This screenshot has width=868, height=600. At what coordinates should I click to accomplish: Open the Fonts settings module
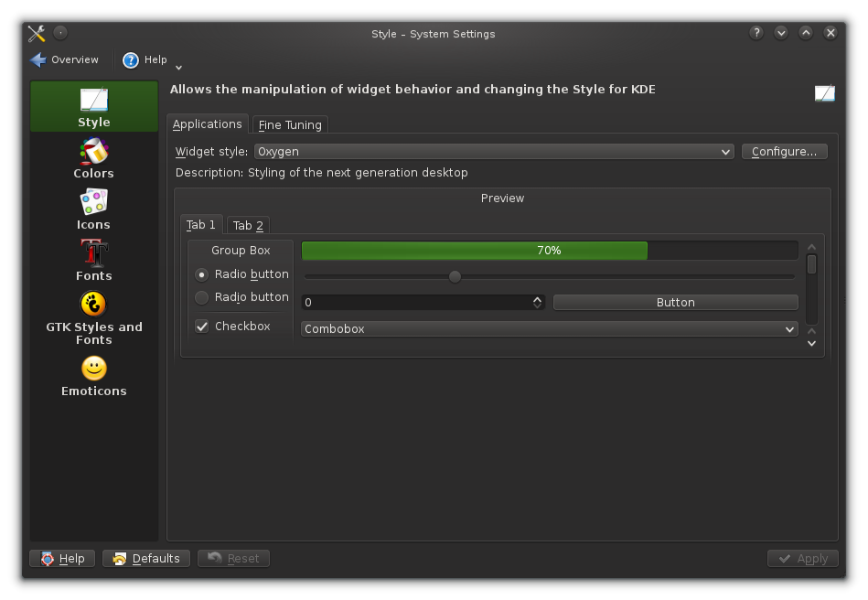point(94,260)
